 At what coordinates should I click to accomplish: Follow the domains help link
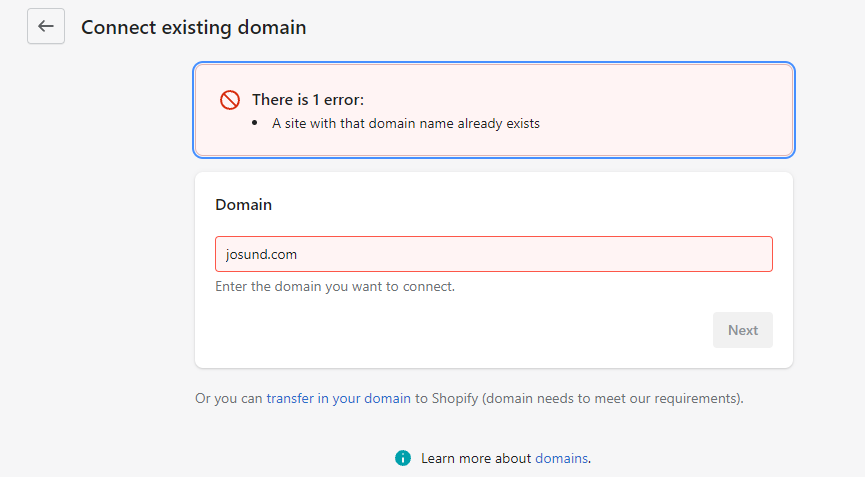[561, 458]
